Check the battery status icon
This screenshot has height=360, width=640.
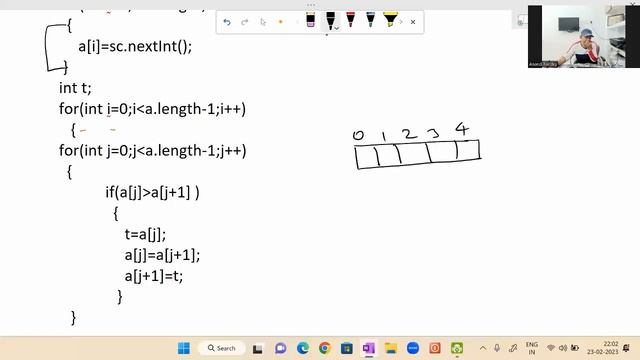575,348
